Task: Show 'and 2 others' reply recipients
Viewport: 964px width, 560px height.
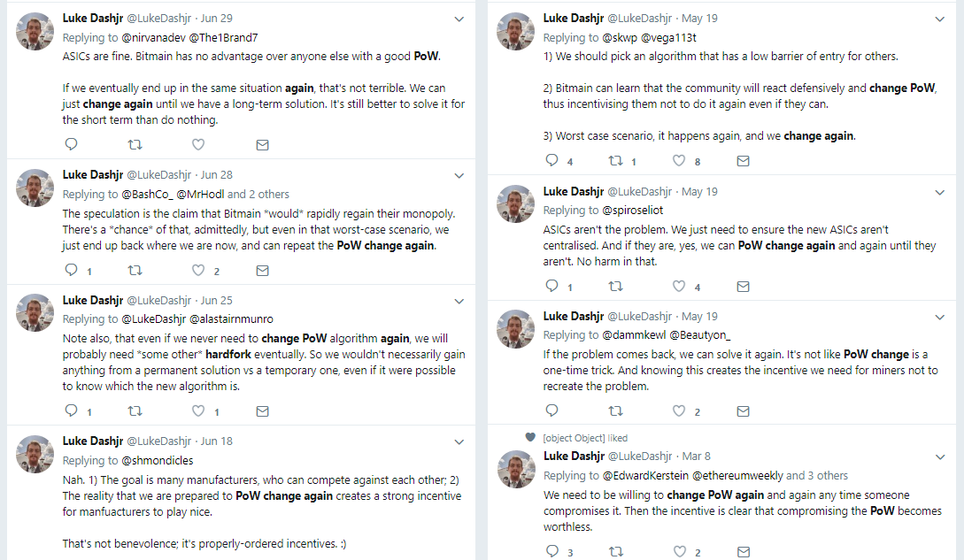Action: [258, 195]
